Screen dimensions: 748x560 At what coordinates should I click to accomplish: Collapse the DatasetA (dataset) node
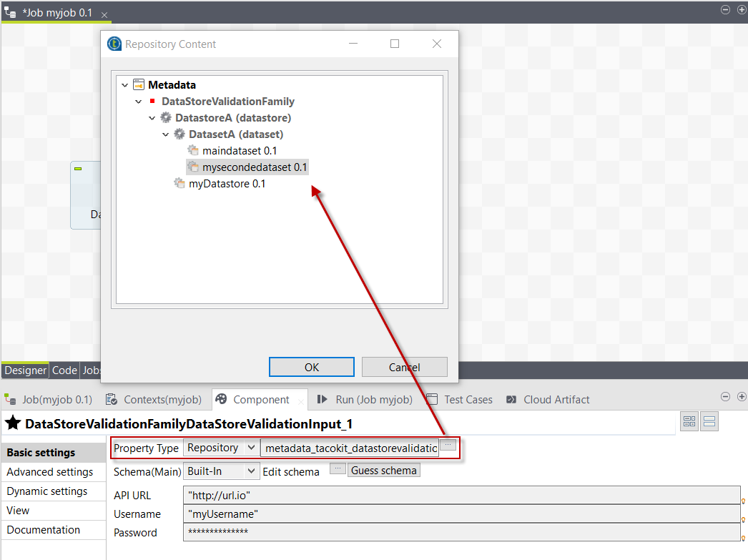tap(166, 134)
